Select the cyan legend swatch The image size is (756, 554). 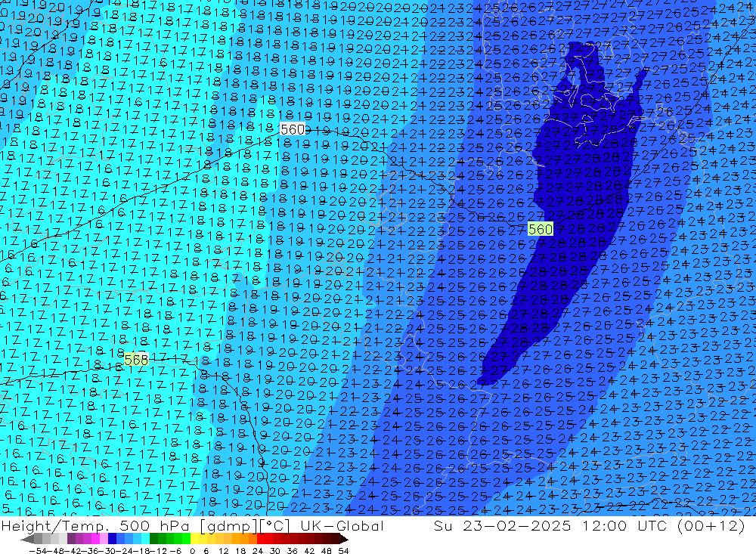pyautogui.click(x=145, y=539)
